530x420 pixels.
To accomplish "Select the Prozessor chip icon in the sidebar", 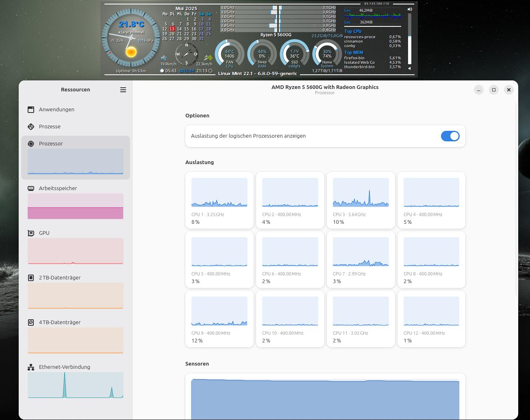I will [31, 143].
